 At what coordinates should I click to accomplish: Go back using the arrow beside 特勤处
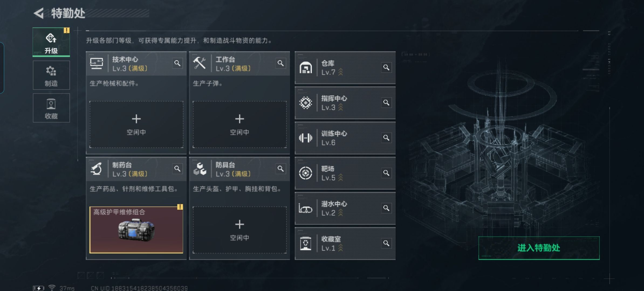click(x=39, y=13)
